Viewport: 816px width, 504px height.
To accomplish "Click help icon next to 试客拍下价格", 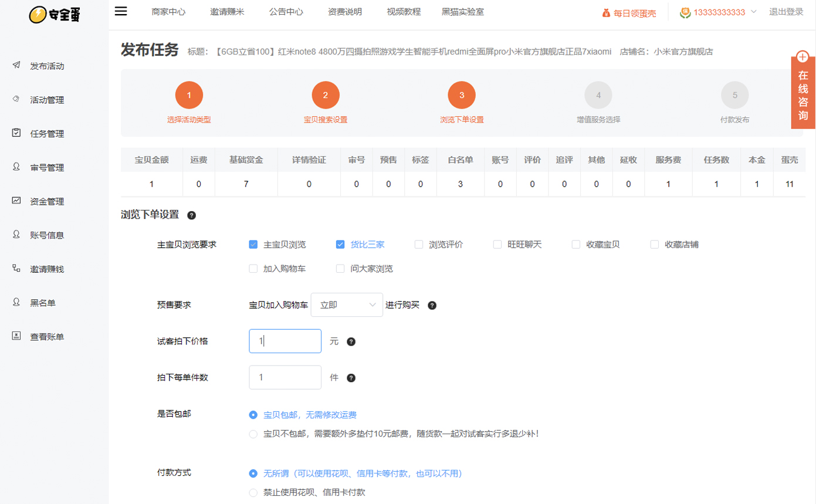I will (x=351, y=341).
